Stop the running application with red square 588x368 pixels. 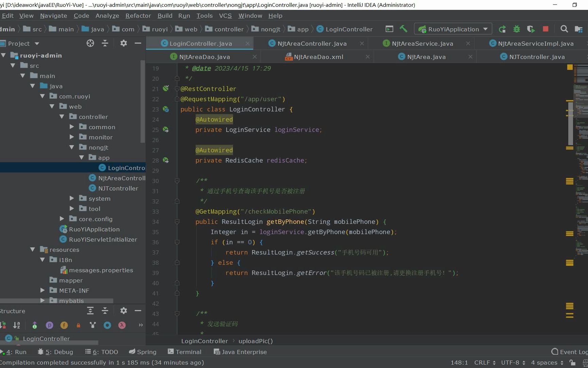coord(545,29)
